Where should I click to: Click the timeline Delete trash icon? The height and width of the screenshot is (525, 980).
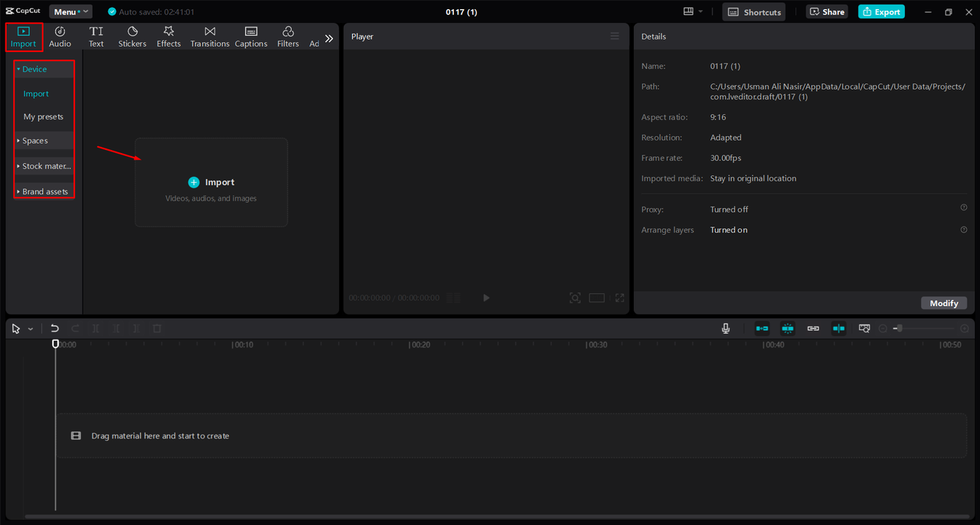157,328
